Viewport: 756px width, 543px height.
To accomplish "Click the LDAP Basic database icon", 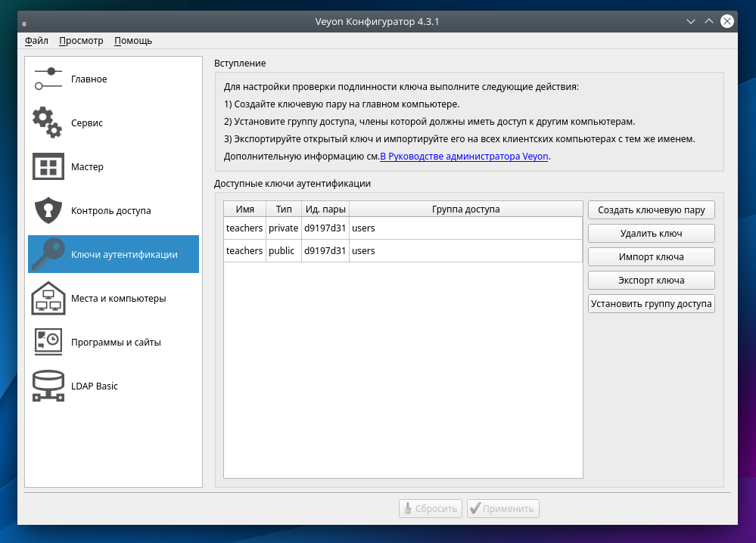I will (48, 386).
